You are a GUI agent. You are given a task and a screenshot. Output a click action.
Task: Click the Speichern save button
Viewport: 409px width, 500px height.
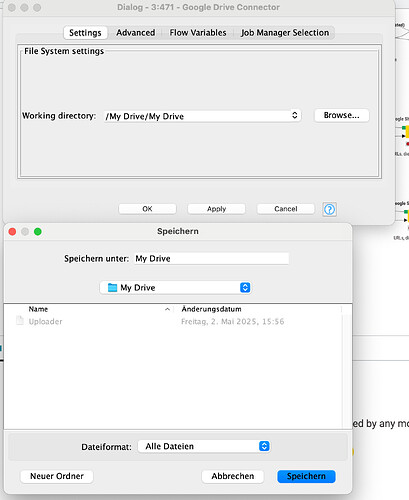[x=306, y=476]
